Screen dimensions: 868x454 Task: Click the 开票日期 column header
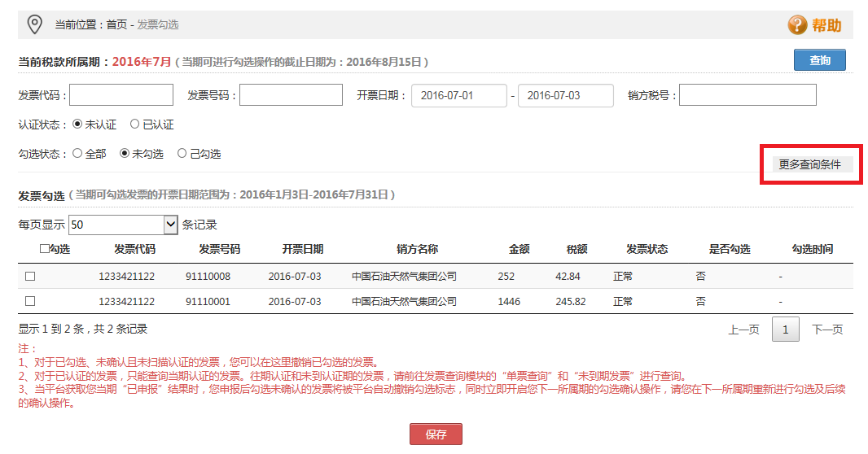303,250
